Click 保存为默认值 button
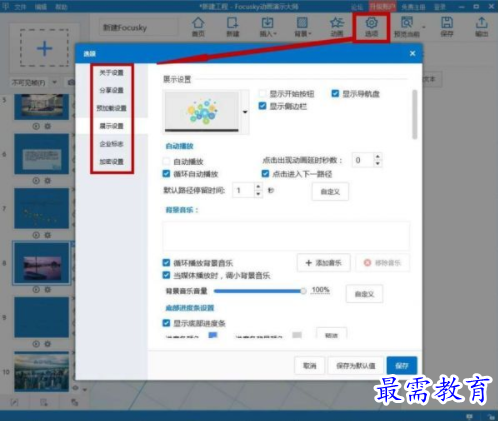This screenshot has width=498, height=421. [x=356, y=366]
